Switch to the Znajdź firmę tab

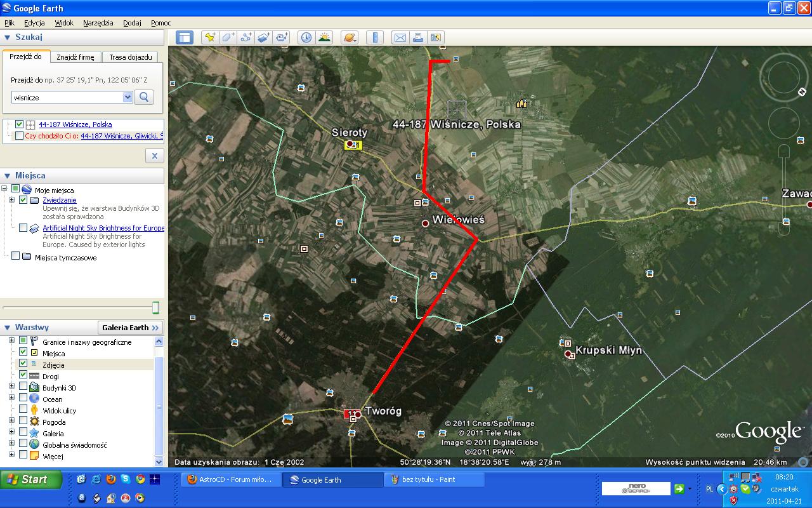coord(75,57)
